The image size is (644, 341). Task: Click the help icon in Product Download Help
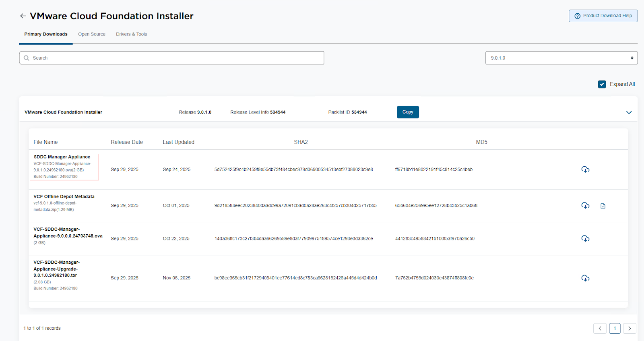click(577, 16)
